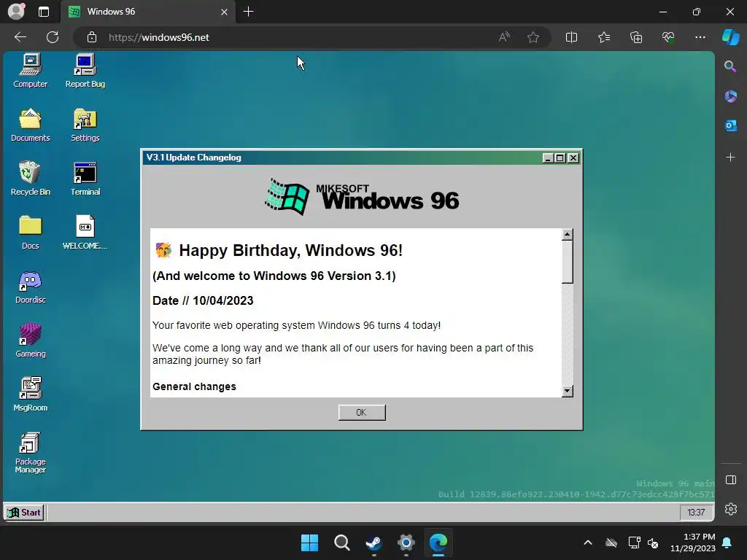This screenshot has height=560, width=747.
Task: Launch the Terminal desktop shortcut
Action: click(x=85, y=179)
